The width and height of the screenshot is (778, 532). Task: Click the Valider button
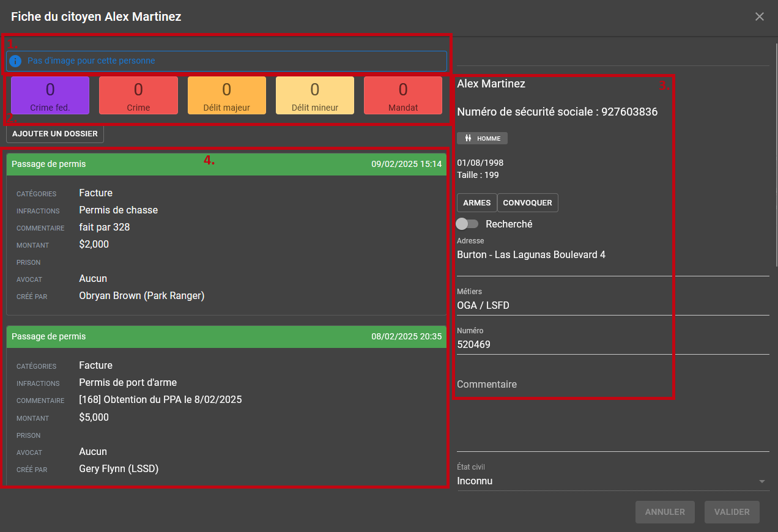tap(732, 512)
